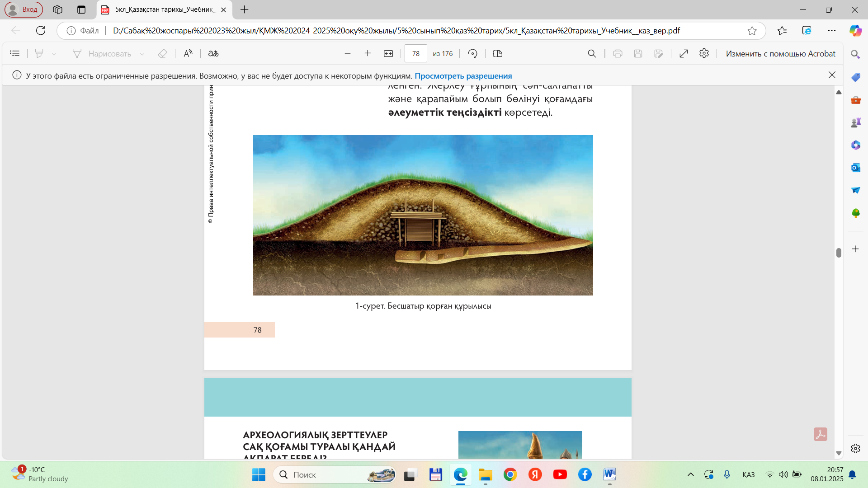Click the Вход profile button
This screenshot has width=868, height=488.
pyautogui.click(x=24, y=9)
